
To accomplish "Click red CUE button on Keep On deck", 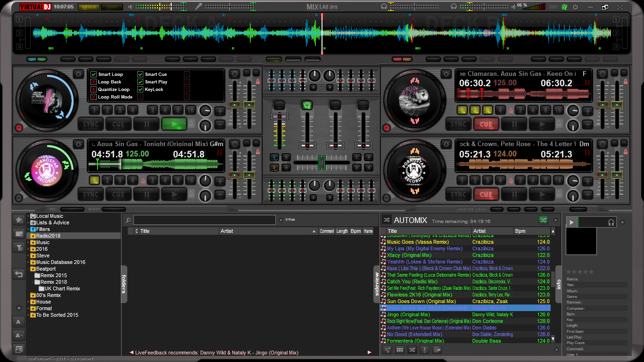I will pyautogui.click(x=486, y=124).
